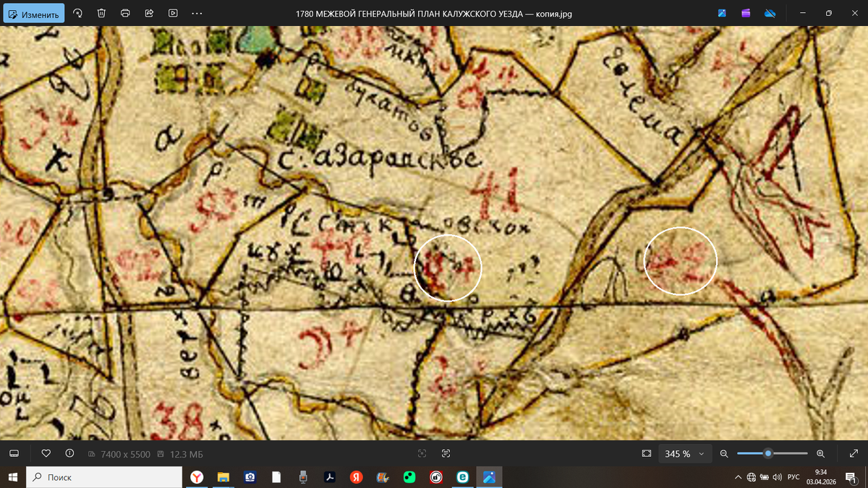
Task: Open the notification center icon
Action: (x=851, y=477)
